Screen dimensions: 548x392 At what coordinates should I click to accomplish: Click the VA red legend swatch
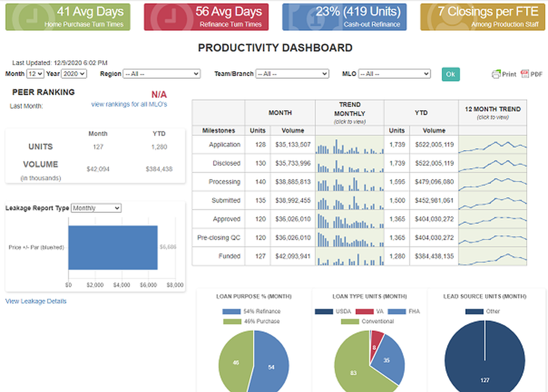point(364,312)
